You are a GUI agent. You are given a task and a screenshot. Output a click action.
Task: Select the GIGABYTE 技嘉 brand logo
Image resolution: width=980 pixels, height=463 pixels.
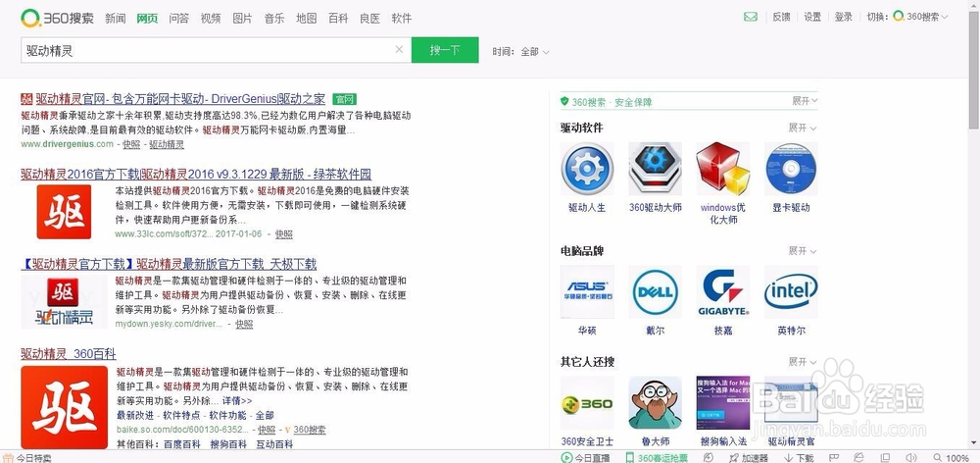tap(722, 292)
